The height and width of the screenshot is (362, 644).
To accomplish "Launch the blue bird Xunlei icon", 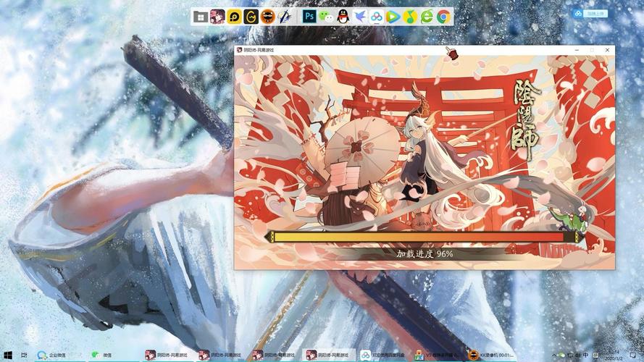I will point(360,17).
